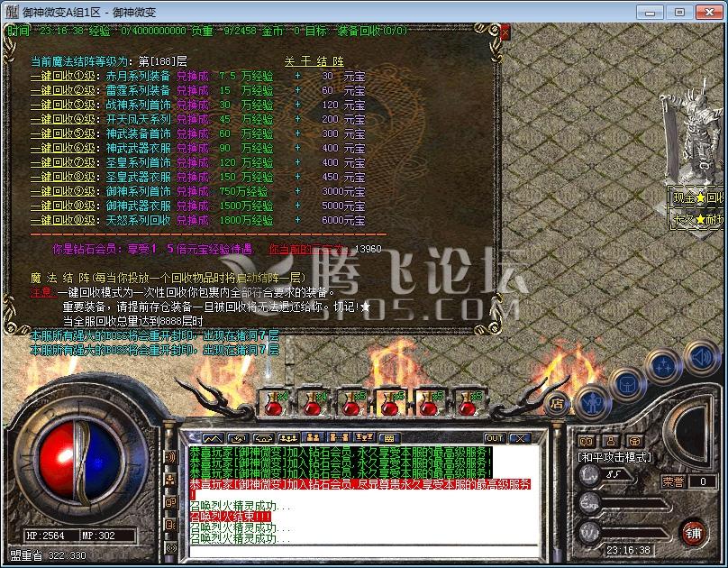Image resolution: width=728 pixels, height=568 pixels.
Task: Toggle the top broadcast icon left of chat
Action: click(x=171, y=456)
